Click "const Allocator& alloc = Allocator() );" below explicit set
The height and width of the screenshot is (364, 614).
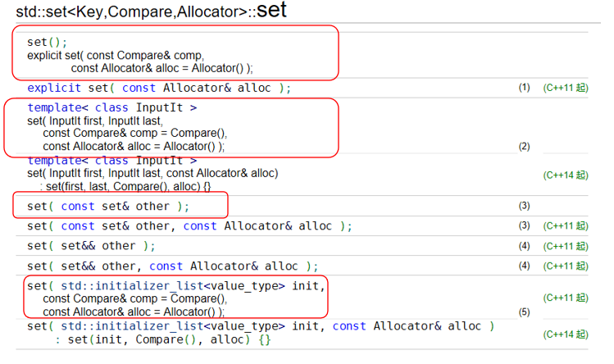[161, 68]
